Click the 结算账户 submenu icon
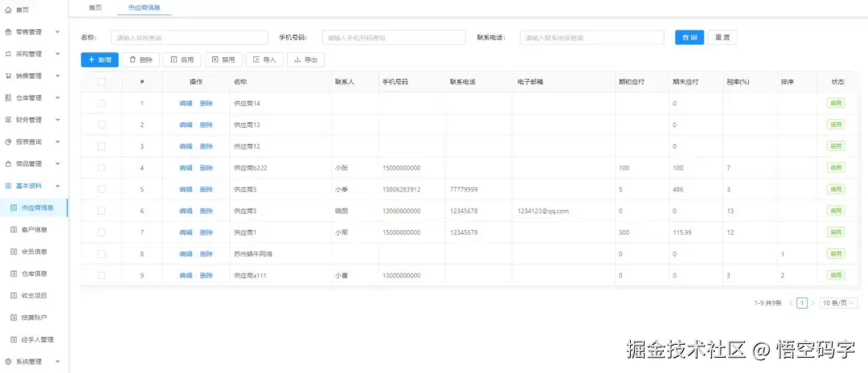868x373 pixels. (x=14, y=318)
